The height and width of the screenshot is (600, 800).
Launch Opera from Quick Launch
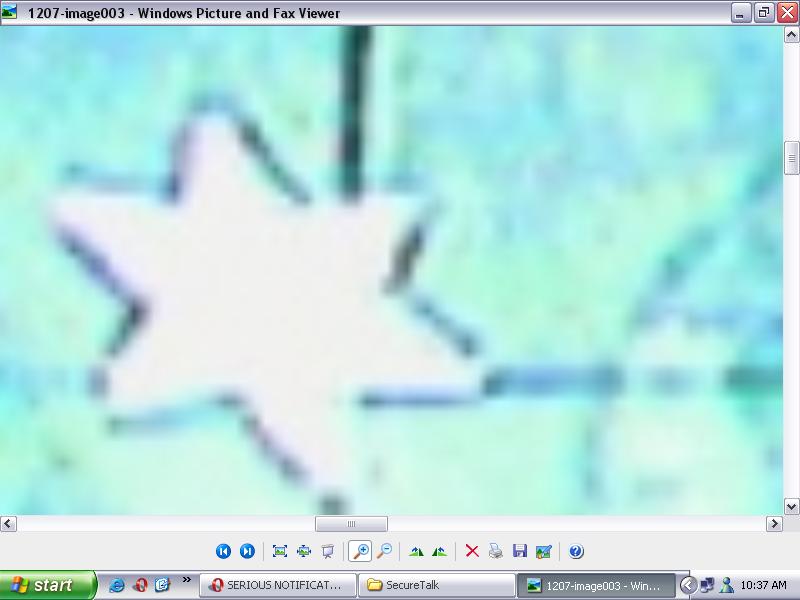tap(140, 585)
